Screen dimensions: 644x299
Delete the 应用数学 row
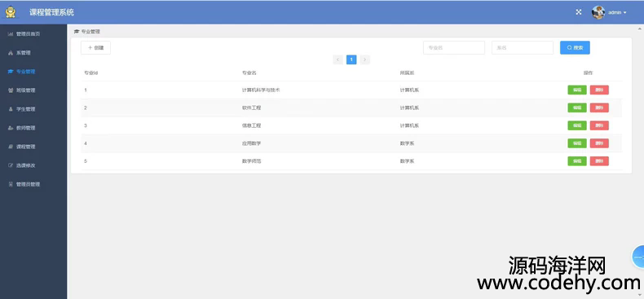(x=599, y=143)
